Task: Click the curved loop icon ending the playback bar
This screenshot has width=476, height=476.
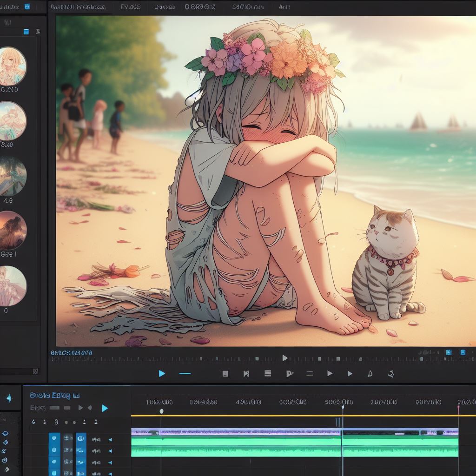Action: pos(391,374)
